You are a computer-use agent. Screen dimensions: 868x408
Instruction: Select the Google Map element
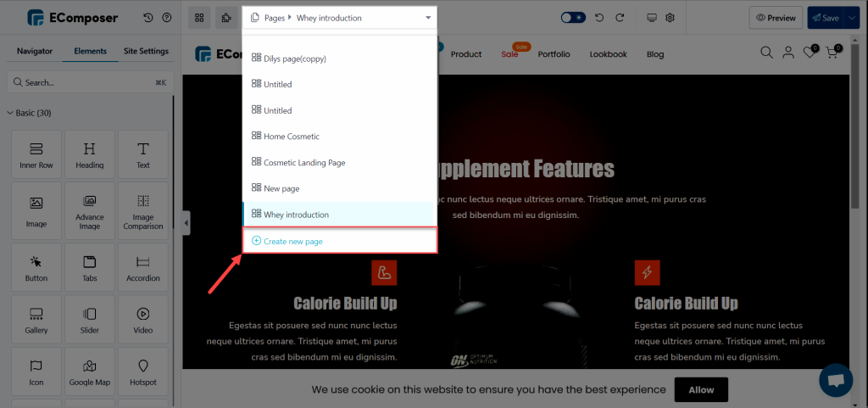coord(90,372)
